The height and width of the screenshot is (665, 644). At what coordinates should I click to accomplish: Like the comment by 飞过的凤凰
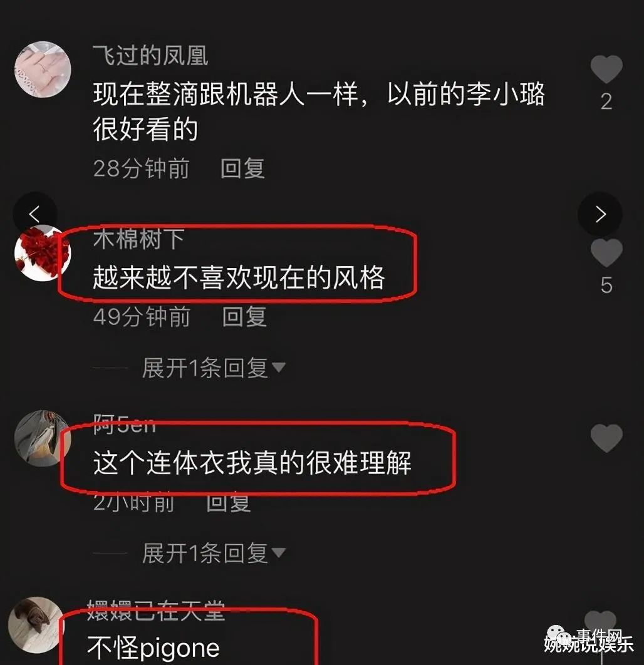coord(606,69)
